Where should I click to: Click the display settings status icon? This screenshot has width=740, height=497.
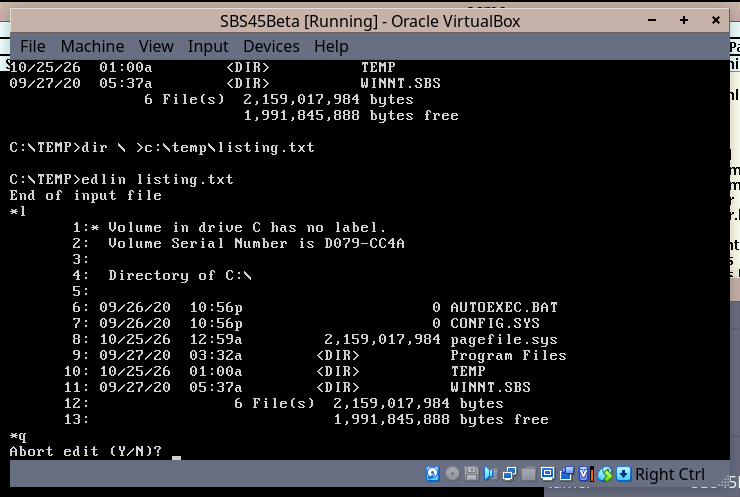click(x=547, y=473)
